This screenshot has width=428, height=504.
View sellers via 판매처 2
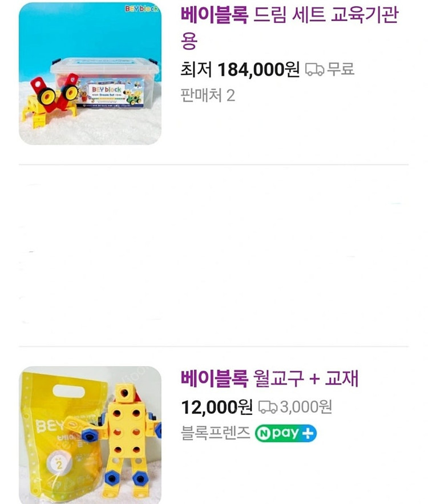(x=208, y=95)
